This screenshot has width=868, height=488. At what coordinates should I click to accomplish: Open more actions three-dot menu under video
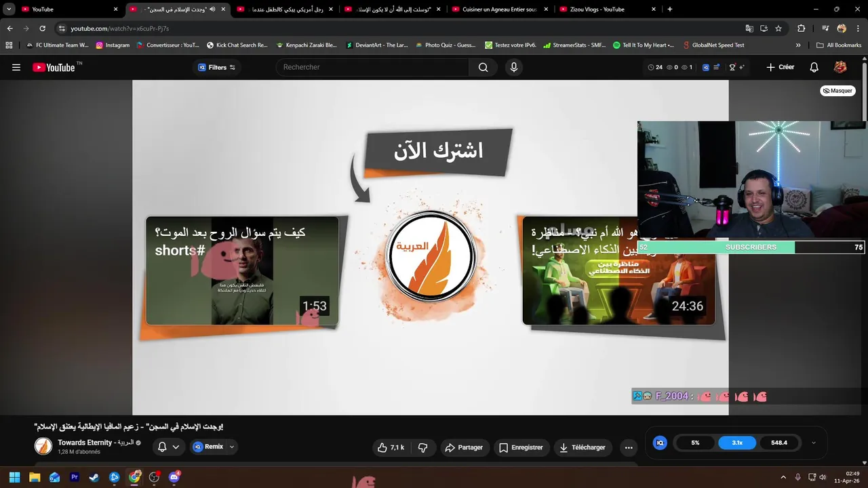[629, 447]
